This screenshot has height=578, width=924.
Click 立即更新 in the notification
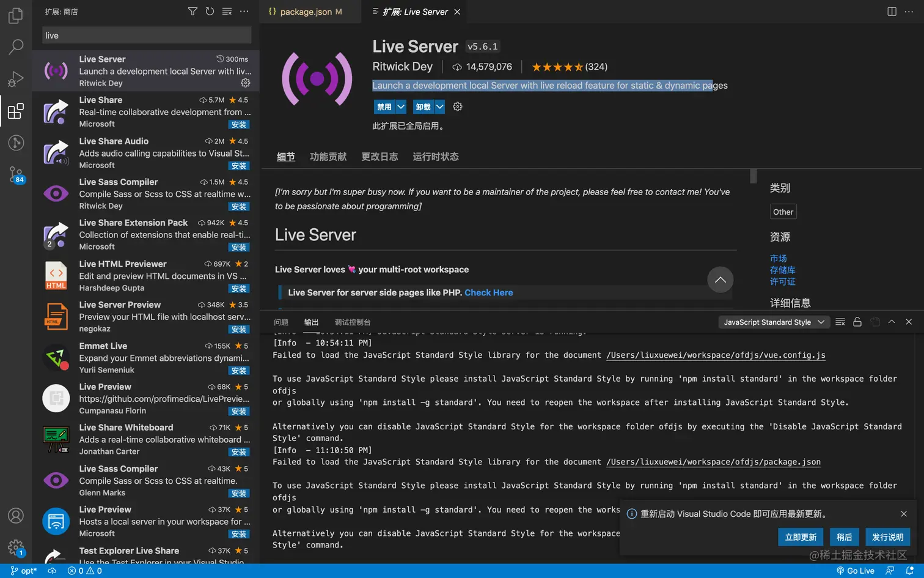(x=801, y=537)
